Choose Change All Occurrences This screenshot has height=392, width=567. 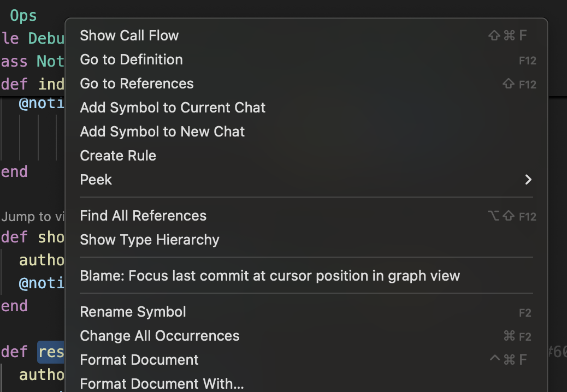coord(306,336)
